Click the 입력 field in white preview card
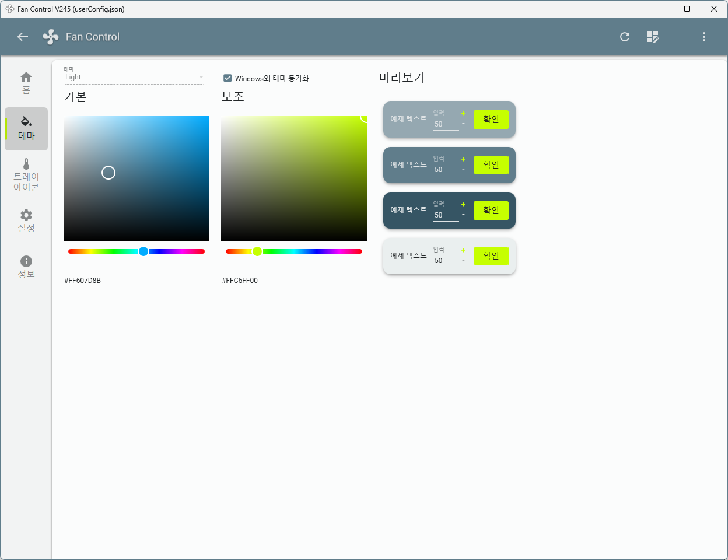Image resolution: width=728 pixels, height=560 pixels. click(x=446, y=257)
